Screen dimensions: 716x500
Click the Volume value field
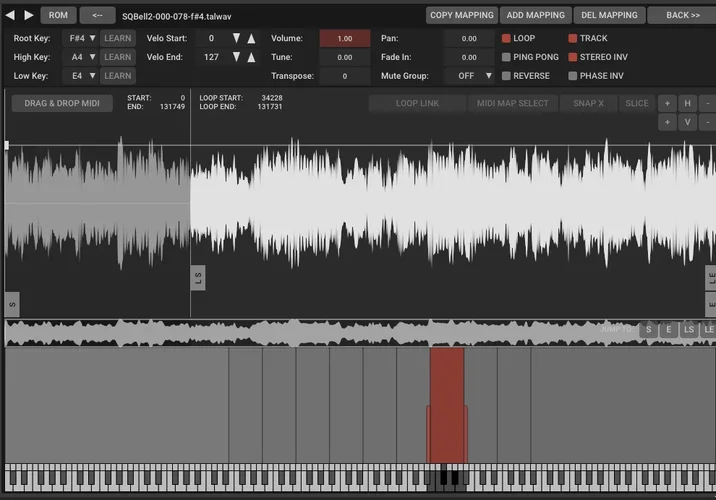pyautogui.click(x=345, y=38)
